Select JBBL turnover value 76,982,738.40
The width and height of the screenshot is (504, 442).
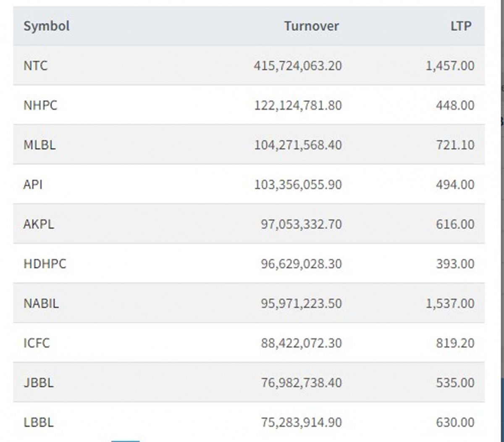coord(301,383)
